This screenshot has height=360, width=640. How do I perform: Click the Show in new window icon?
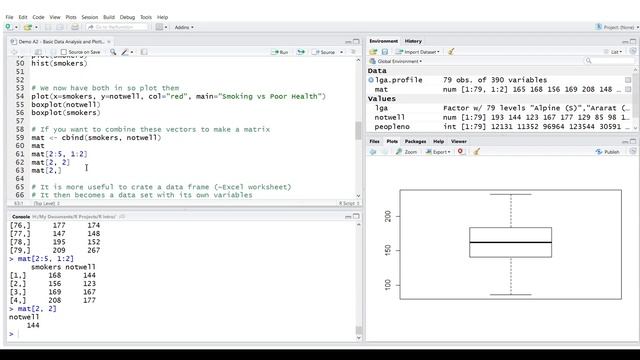(x=38, y=52)
